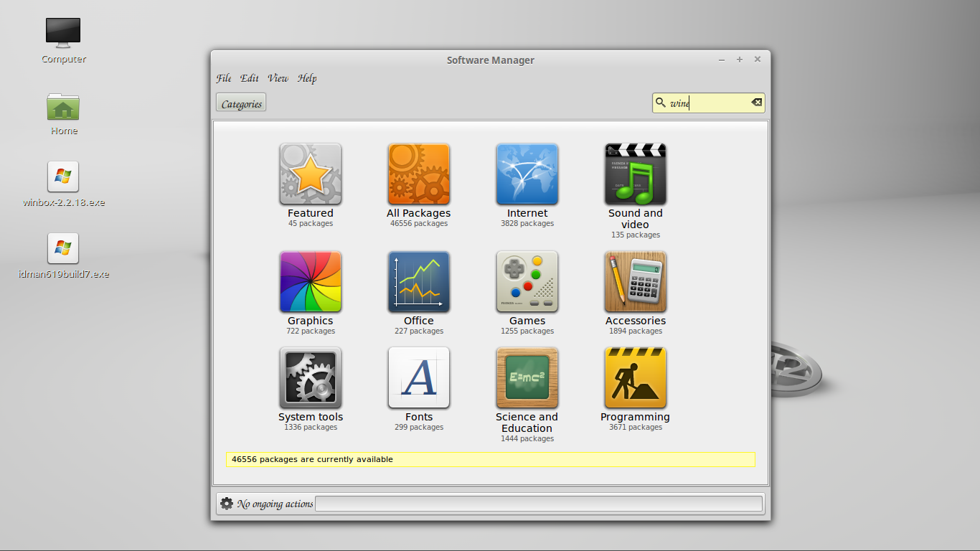Viewport: 980px width, 551px height.
Task: Open the Programming construction sign icon
Action: 636,378
